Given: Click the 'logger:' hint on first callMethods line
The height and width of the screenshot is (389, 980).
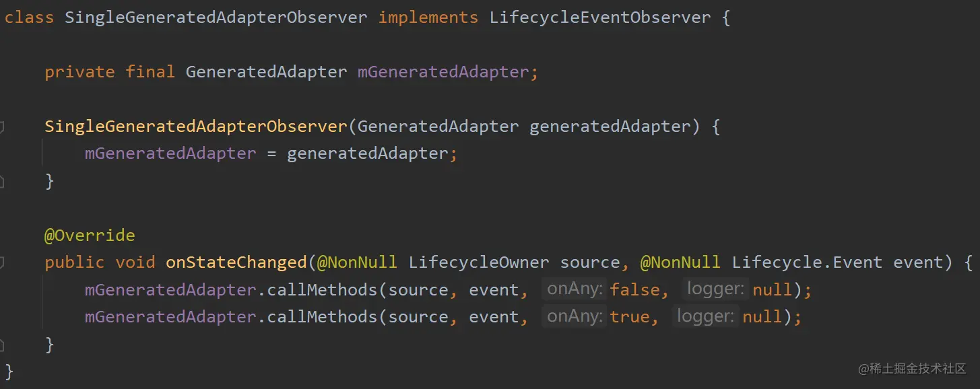Looking at the screenshot, I should pos(715,289).
